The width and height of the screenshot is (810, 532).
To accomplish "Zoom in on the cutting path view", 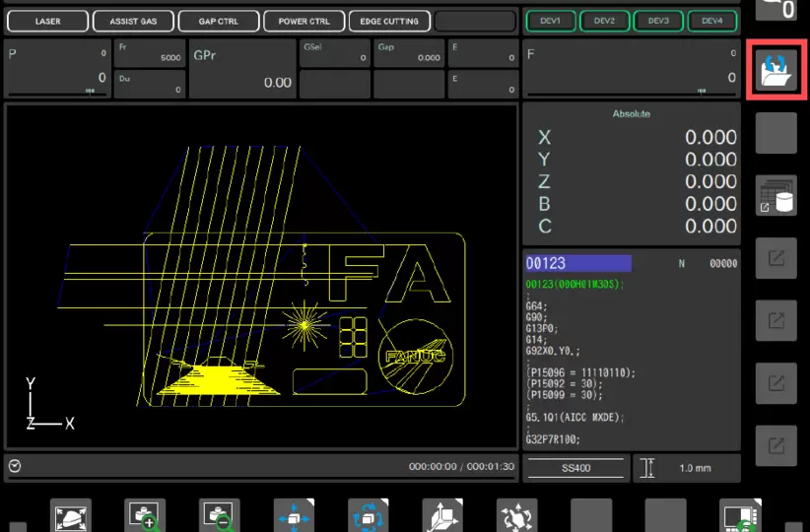I will click(x=145, y=515).
